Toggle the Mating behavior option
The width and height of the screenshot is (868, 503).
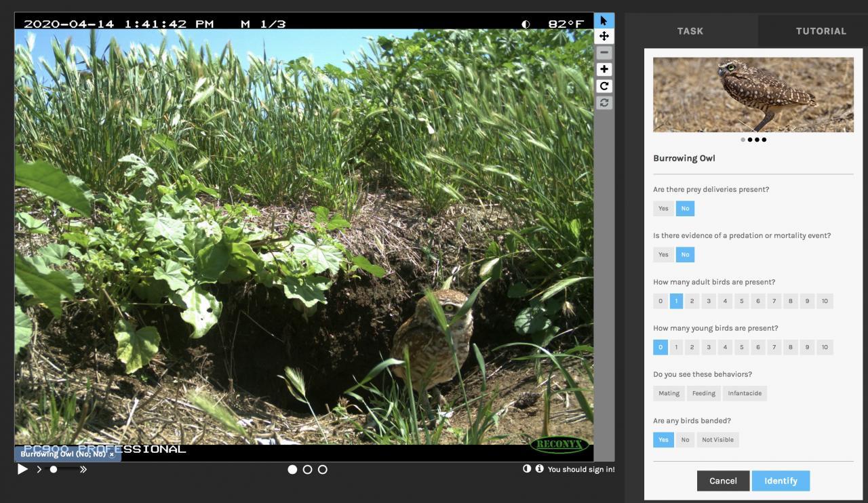[x=669, y=393]
